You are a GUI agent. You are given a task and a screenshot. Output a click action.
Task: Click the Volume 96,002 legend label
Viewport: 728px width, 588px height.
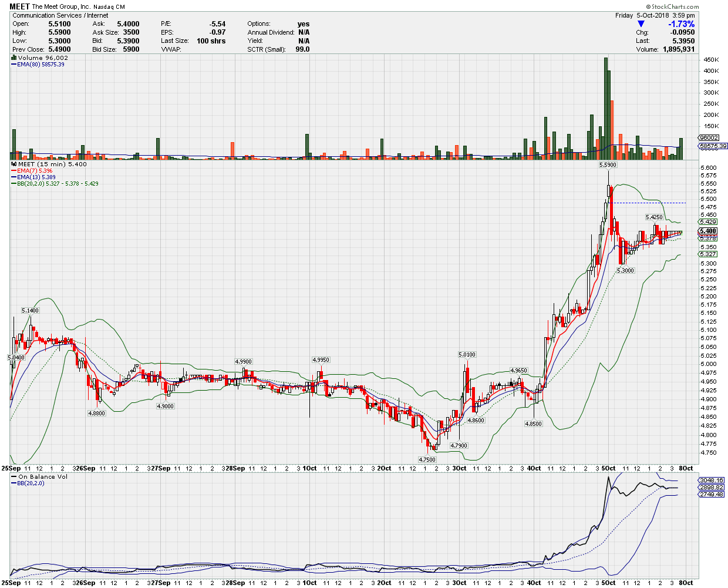pyautogui.click(x=39, y=58)
